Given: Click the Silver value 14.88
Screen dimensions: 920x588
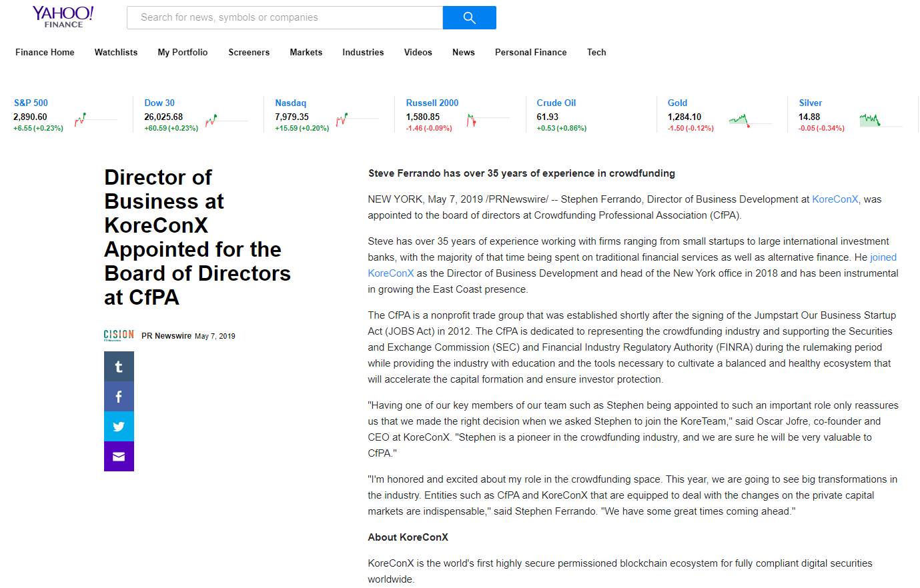Looking at the screenshot, I should (809, 117).
